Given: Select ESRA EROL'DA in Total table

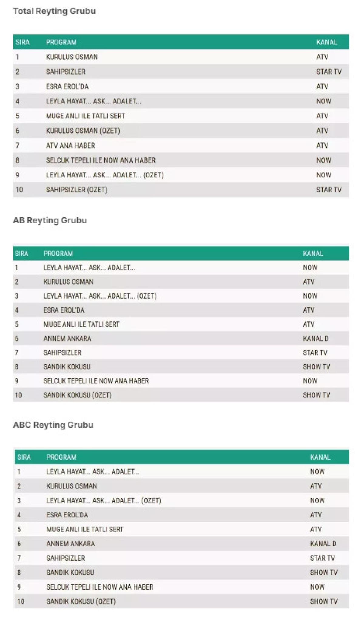Looking at the screenshot, I should 67,86.
